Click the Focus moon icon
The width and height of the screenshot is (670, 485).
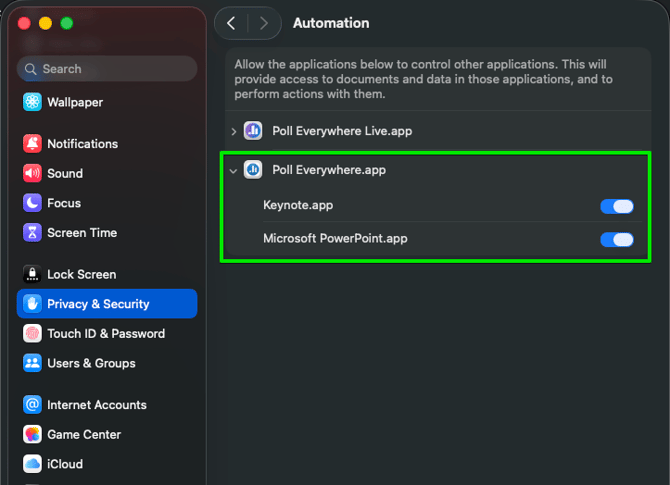(x=32, y=203)
